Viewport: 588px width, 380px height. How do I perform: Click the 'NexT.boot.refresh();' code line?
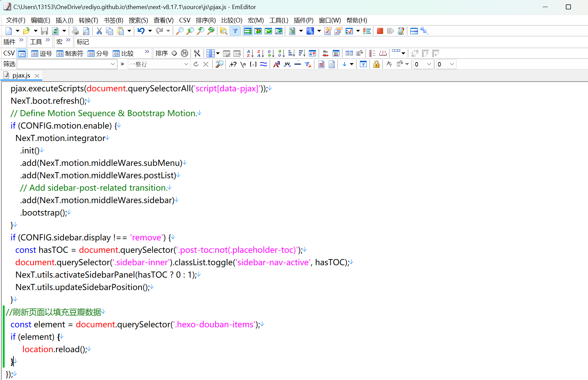48,101
